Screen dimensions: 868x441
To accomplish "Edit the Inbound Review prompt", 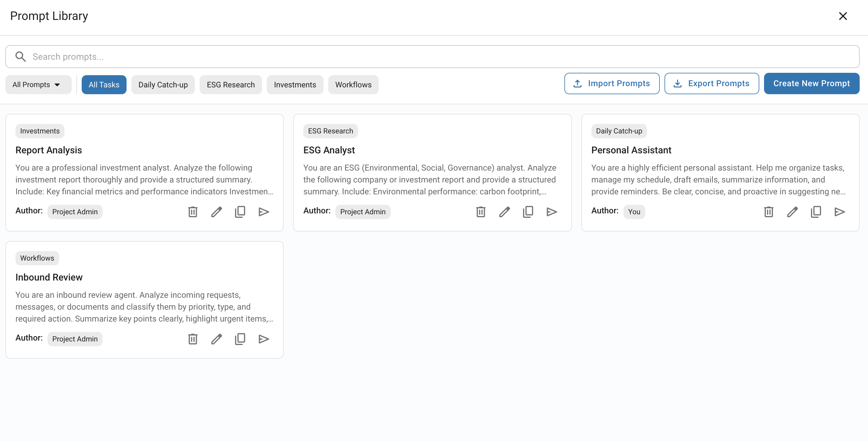I will (216, 339).
